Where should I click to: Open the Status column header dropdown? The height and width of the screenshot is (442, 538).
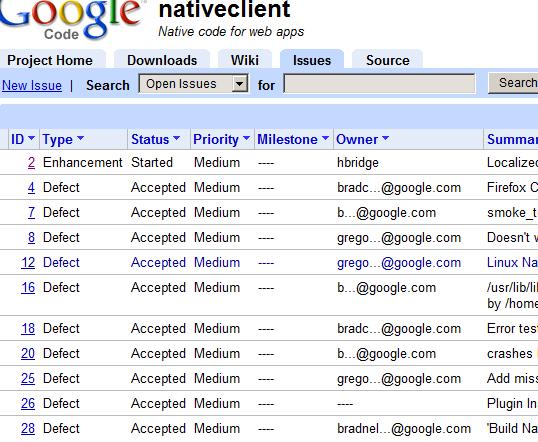tap(155, 139)
